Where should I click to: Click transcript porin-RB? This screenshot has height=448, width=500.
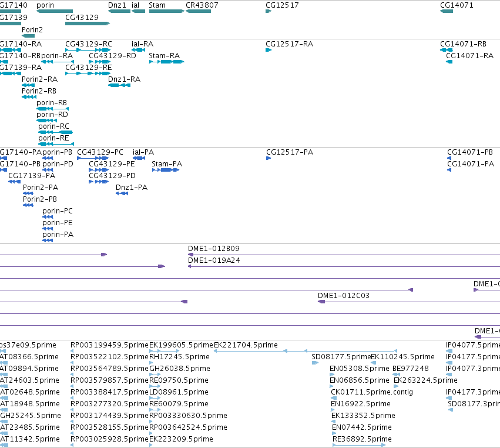pos(53,109)
